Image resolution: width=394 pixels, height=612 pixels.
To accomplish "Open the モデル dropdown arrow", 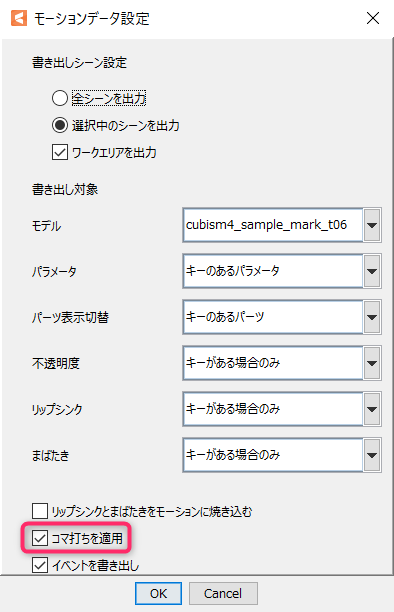I will (x=372, y=225).
